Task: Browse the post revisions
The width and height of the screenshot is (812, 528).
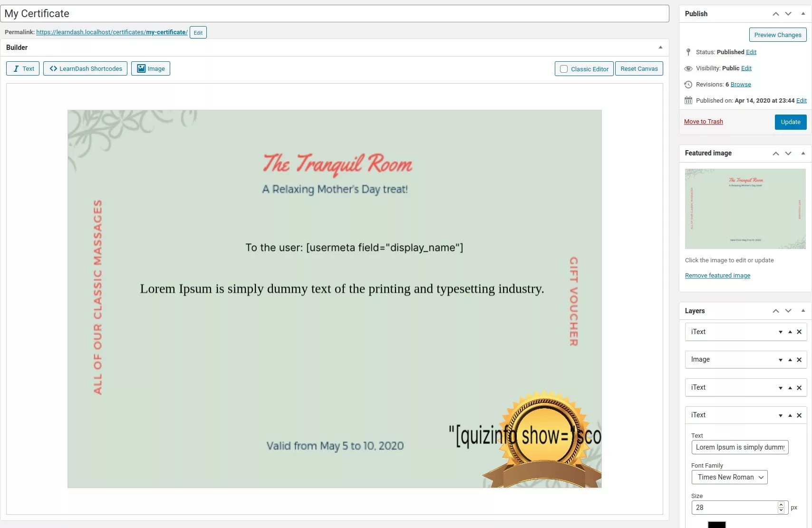Action: coord(741,85)
